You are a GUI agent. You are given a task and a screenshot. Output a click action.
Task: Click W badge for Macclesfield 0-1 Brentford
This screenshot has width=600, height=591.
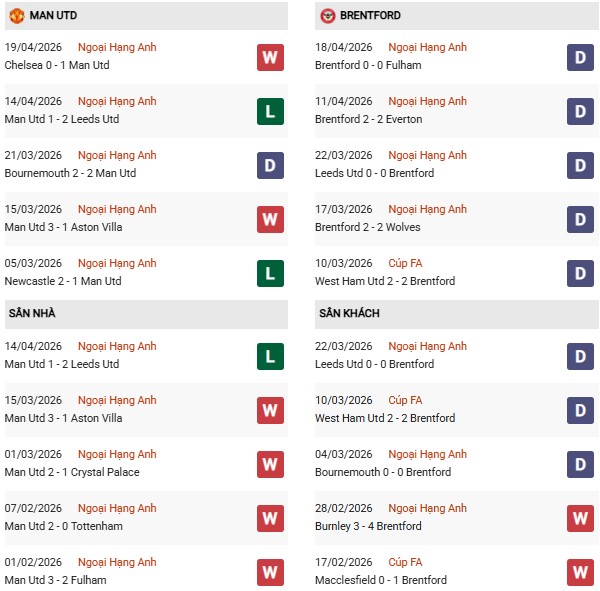(581, 572)
